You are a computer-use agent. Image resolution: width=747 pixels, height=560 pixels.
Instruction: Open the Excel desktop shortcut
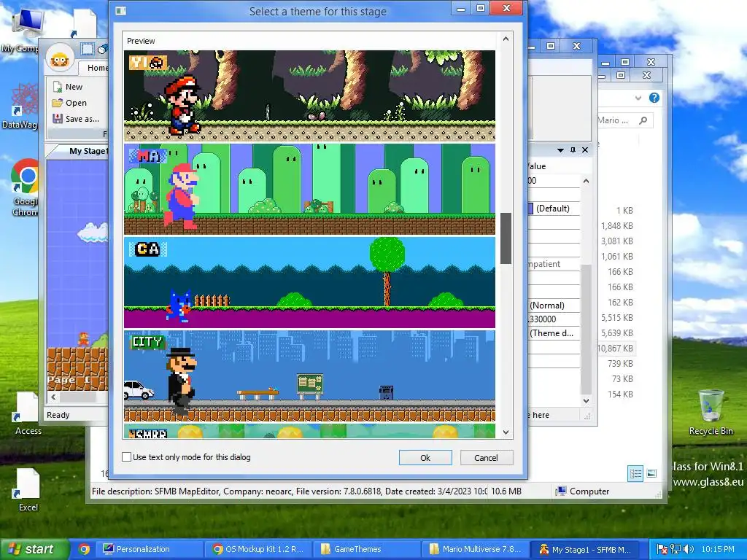coord(28,489)
